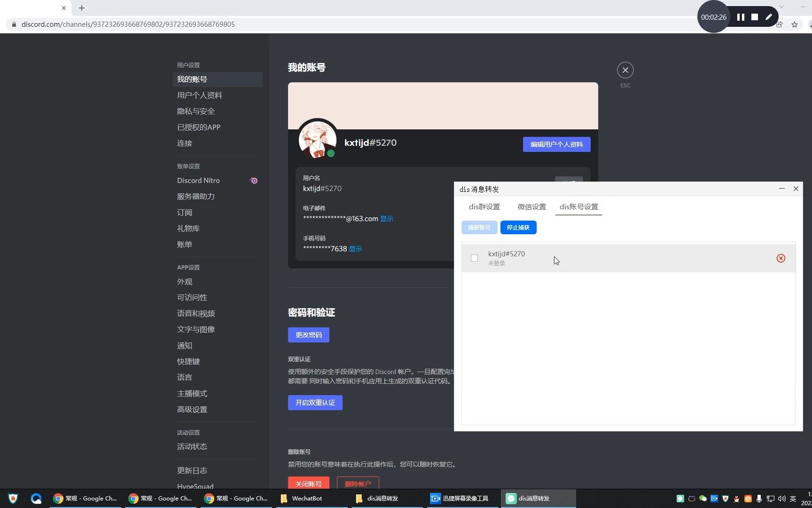Open the recorder's pencil annotation tool
Image resolution: width=812 pixels, height=508 pixels.
coord(769,17)
